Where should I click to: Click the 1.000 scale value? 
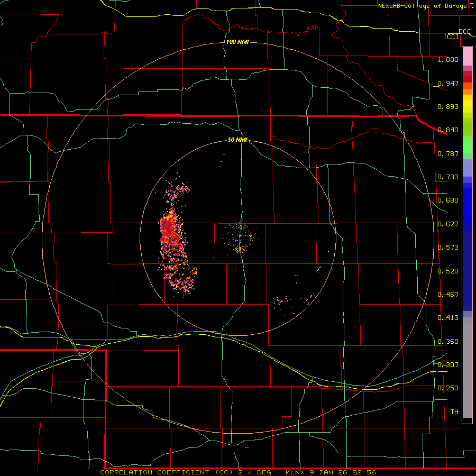[448, 59]
